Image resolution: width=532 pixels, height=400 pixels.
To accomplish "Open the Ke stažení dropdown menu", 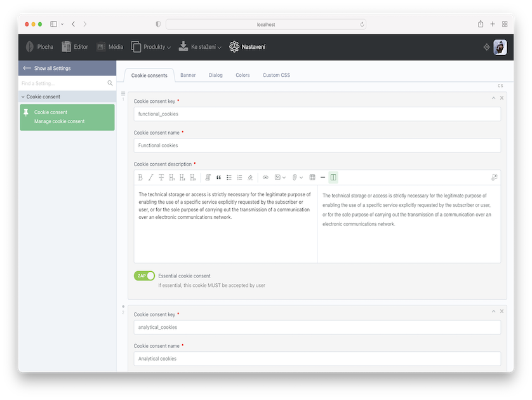I will [x=200, y=47].
